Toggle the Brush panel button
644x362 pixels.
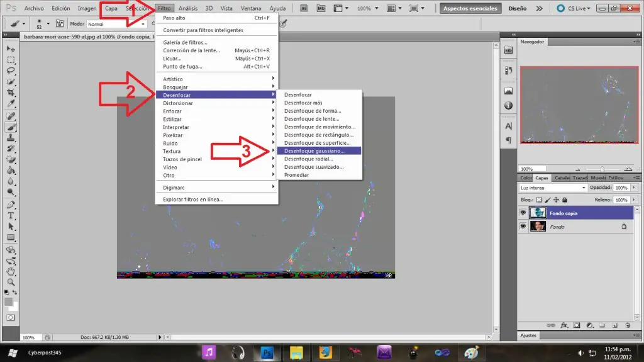coord(60,24)
